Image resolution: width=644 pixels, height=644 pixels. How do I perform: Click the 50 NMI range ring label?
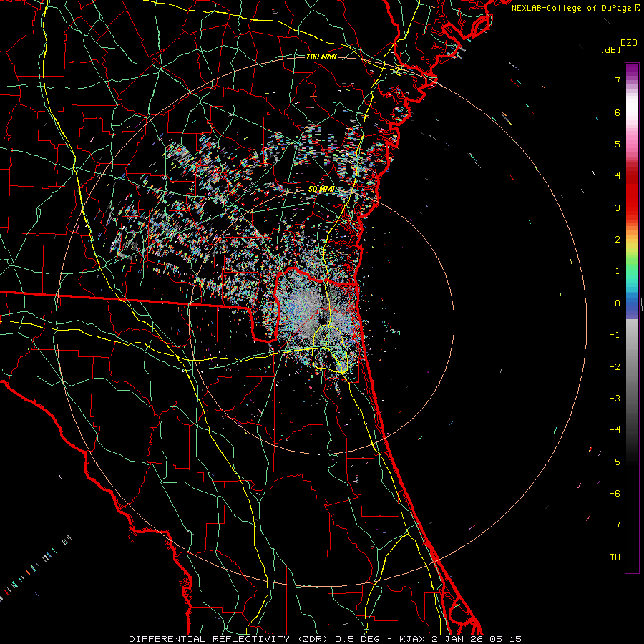[321, 190]
